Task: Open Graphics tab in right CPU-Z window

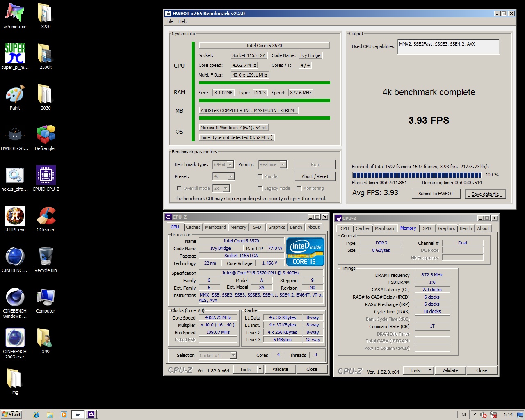Action: point(447,228)
